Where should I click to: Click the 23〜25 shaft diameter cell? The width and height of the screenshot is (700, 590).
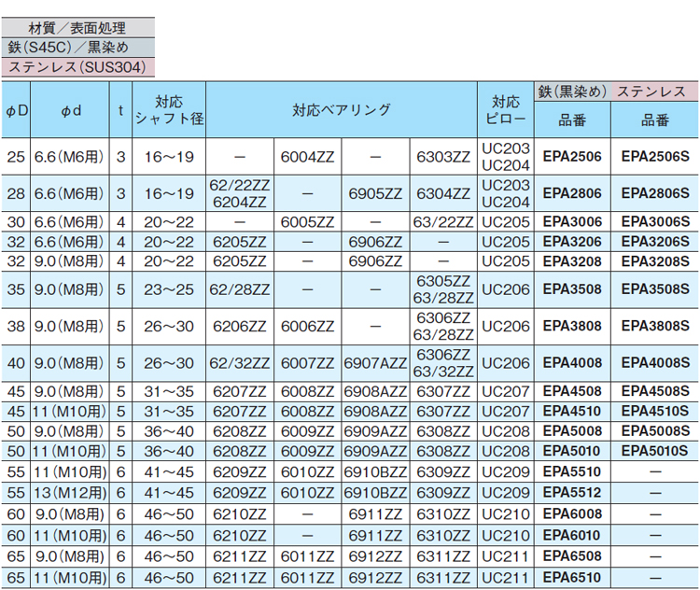coord(169,289)
